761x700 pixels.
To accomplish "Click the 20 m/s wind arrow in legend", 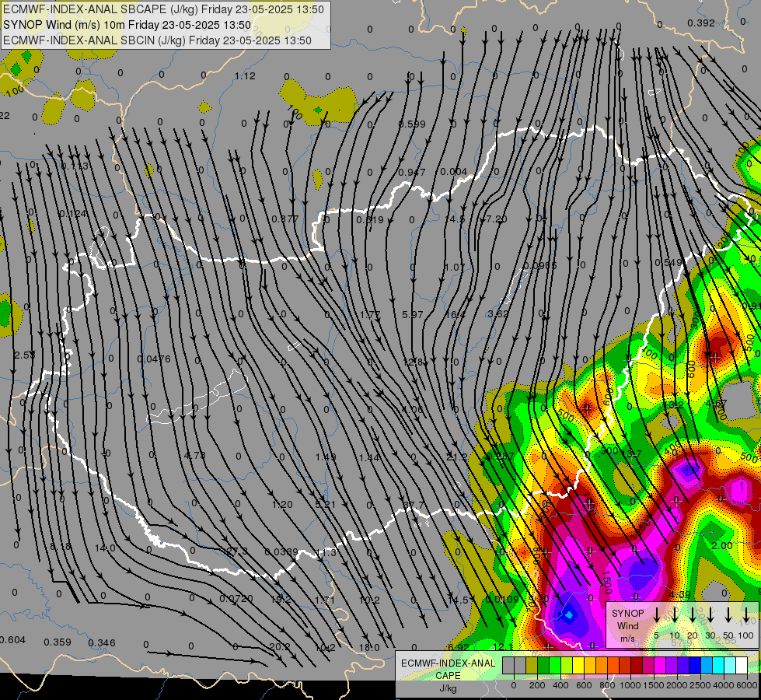I will (693, 615).
